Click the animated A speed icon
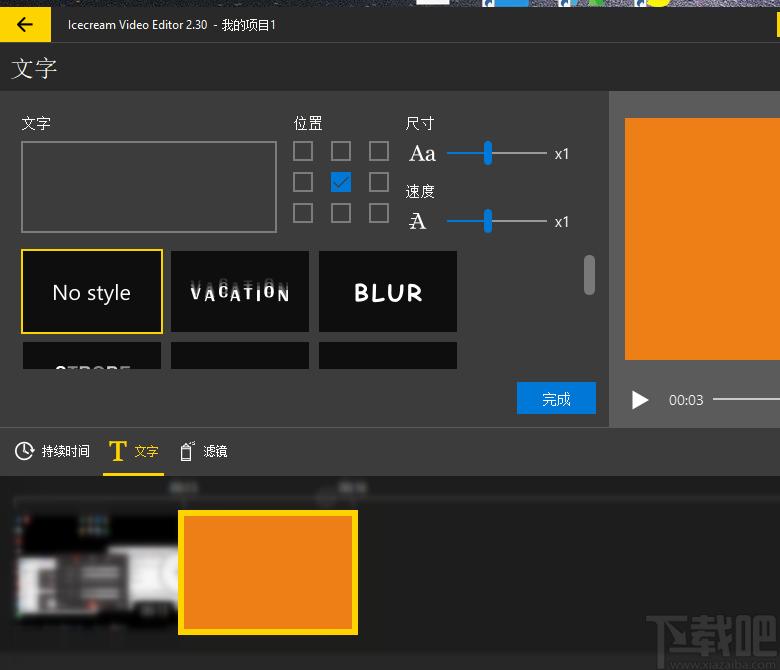780x670 pixels. [x=417, y=221]
